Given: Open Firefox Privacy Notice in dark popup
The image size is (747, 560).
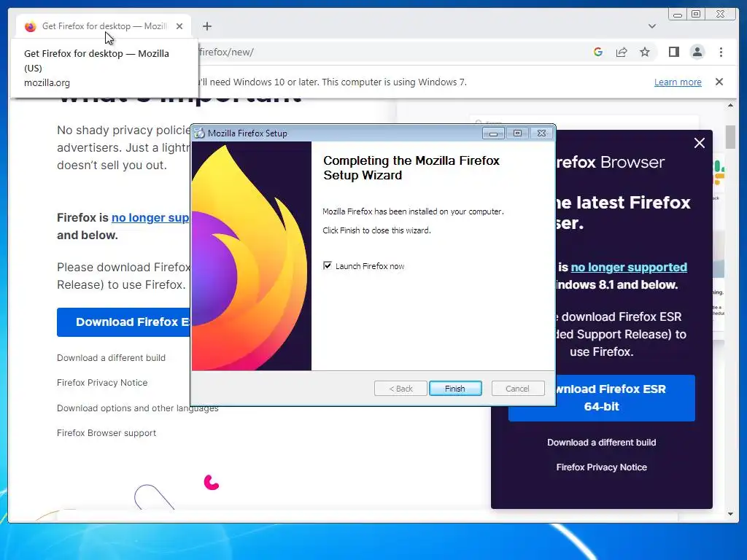Looking at the screenshot, I should click(x=601, y=467).
